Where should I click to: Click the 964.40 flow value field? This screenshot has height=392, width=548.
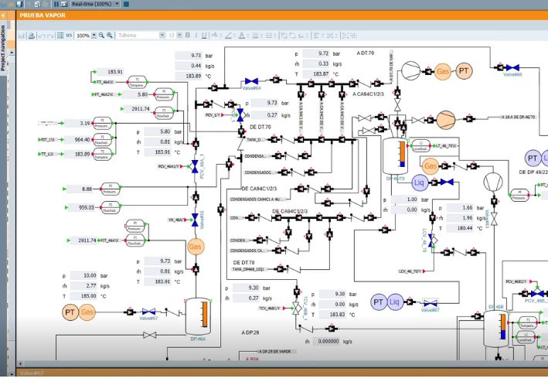(77, 139)
